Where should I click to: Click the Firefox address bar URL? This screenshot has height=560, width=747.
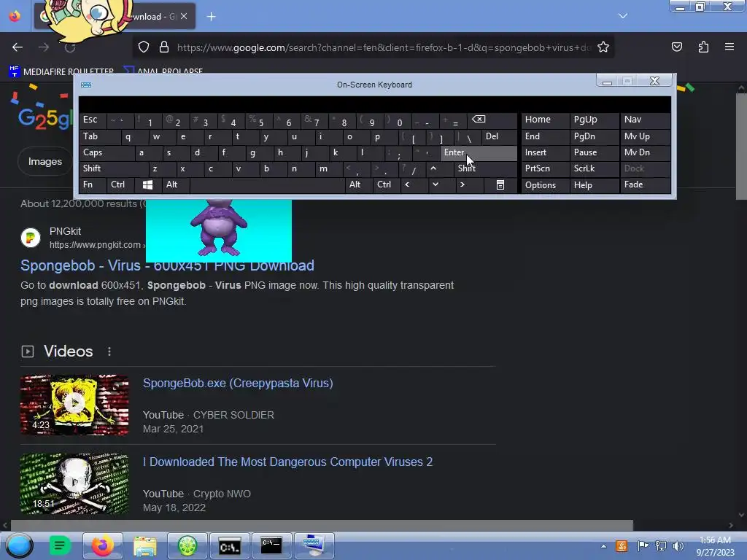(384, 47)
